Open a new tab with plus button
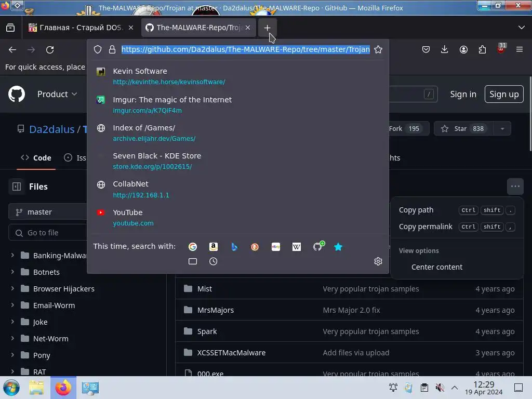Image resolution: width=532 pixels, height=399 pixels. [267, 28]
